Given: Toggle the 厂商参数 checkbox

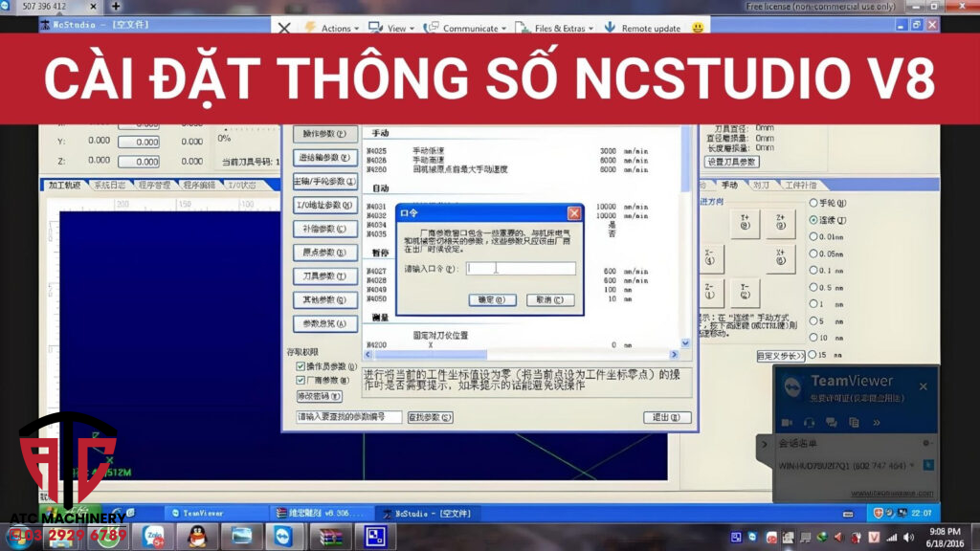Looking at the screenshot, I should (301, 380).
